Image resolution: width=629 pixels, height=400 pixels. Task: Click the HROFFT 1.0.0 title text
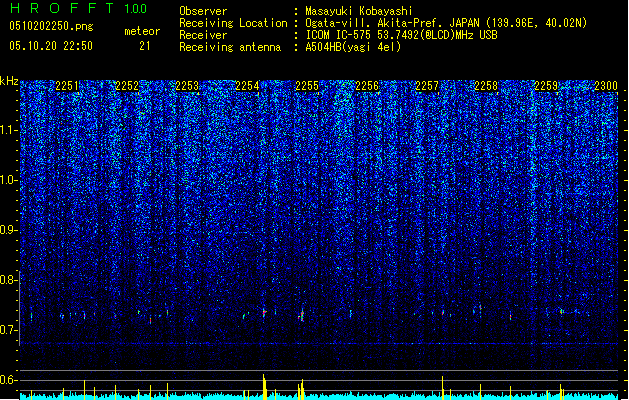coord(78,8)
